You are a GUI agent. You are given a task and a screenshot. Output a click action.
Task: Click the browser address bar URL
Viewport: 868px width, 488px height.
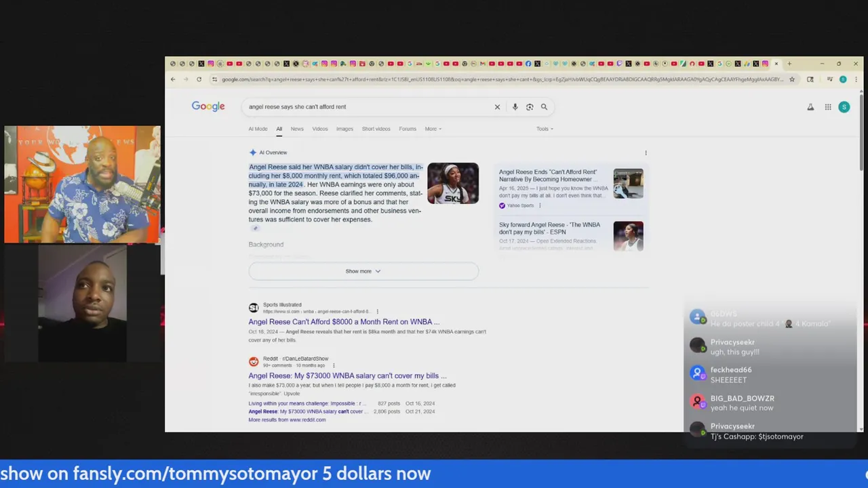(502, 79)
